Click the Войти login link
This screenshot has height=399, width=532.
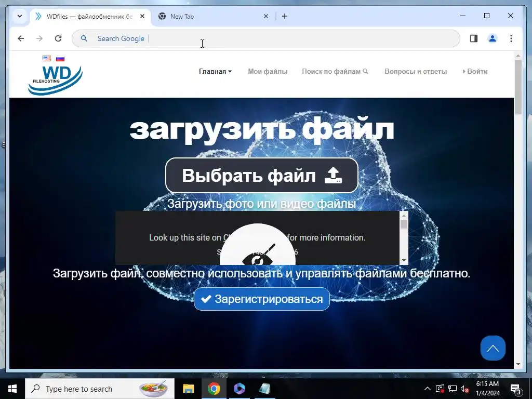pyautogui.click(x=475, y=71)
